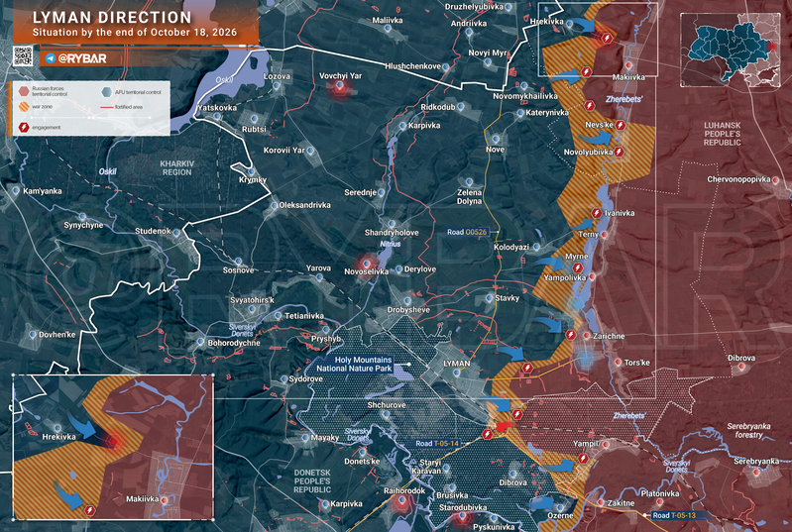Screen dimensions: 792x532
Task: Click the Hrekivka dot in the inset map
Action: [x=57, y=429]
